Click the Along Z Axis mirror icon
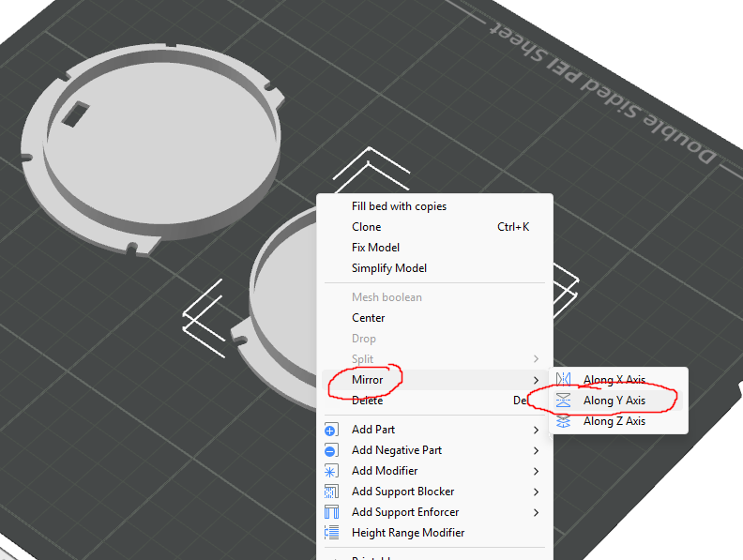743x560 pixels. pyautogui.click(x=564, y=421)
